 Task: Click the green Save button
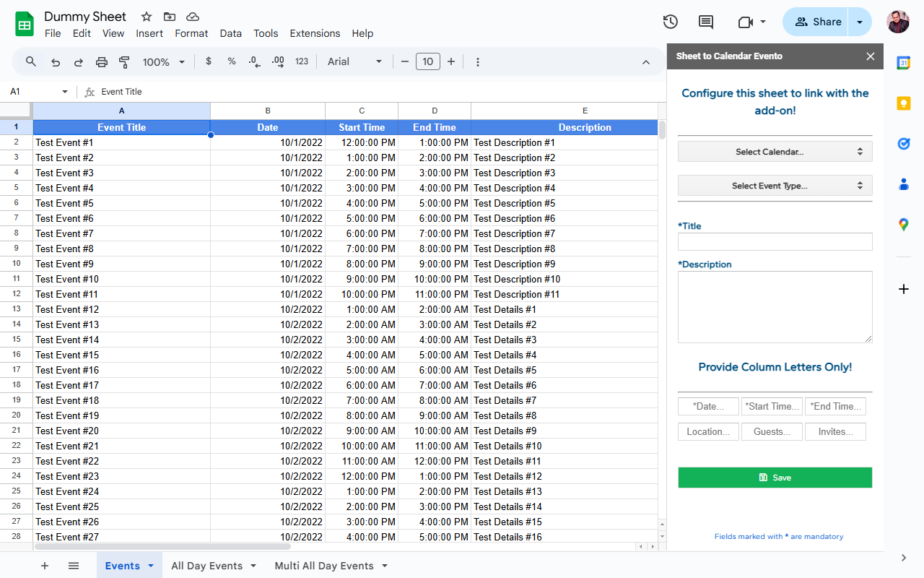[775, 478]
